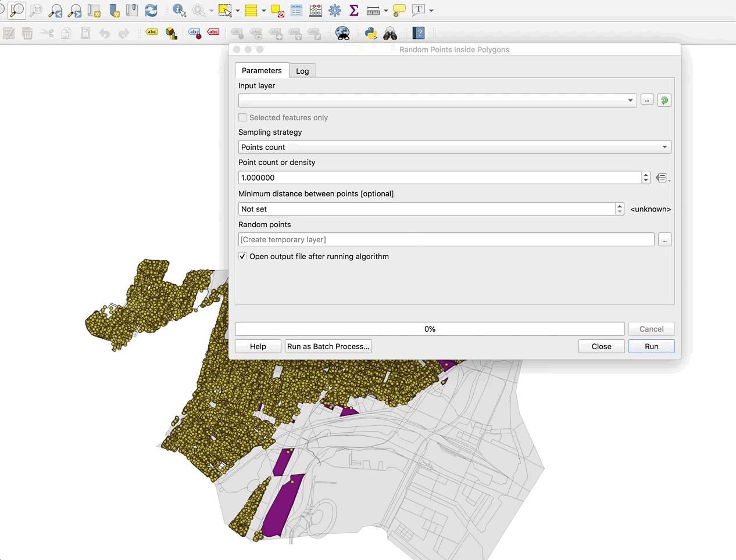Open the attribute table
This screenshot has width=736, height=560.
296,10
